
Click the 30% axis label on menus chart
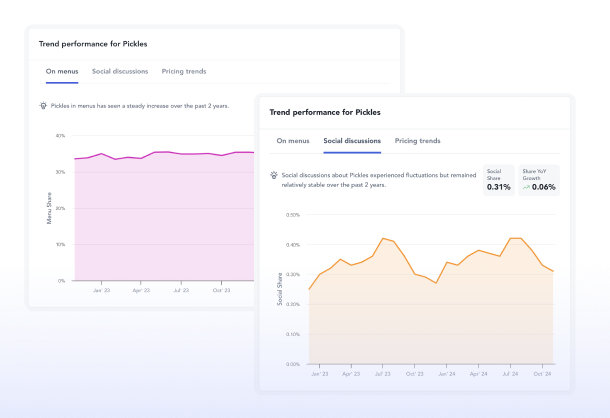60,172
